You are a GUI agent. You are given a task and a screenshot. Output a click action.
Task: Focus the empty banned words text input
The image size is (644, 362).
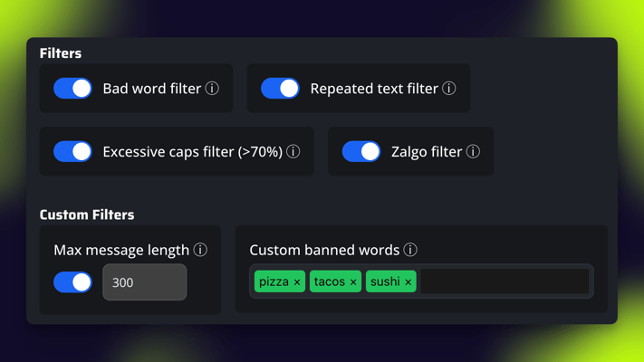click(504, 282)
